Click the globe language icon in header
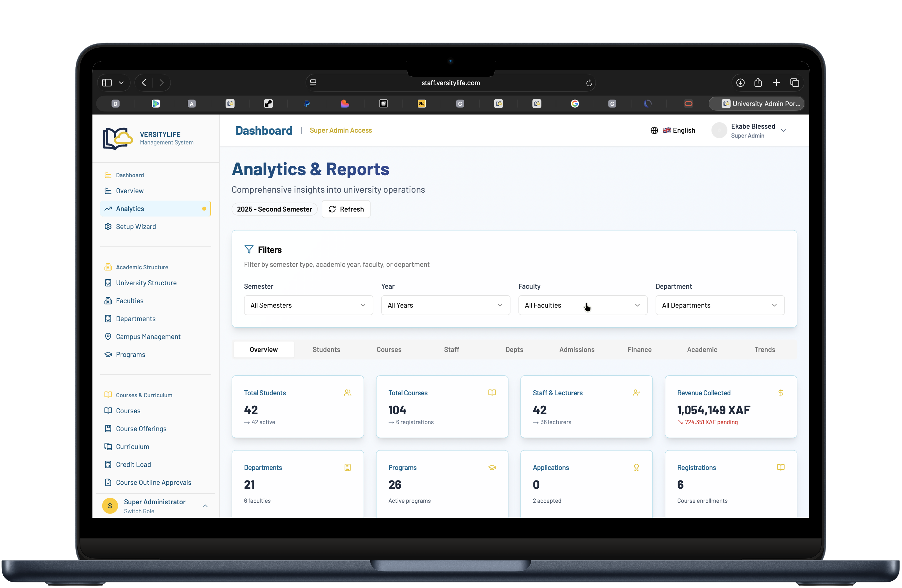902x588 pixels. pyautogui.click(x=655, y=130)
